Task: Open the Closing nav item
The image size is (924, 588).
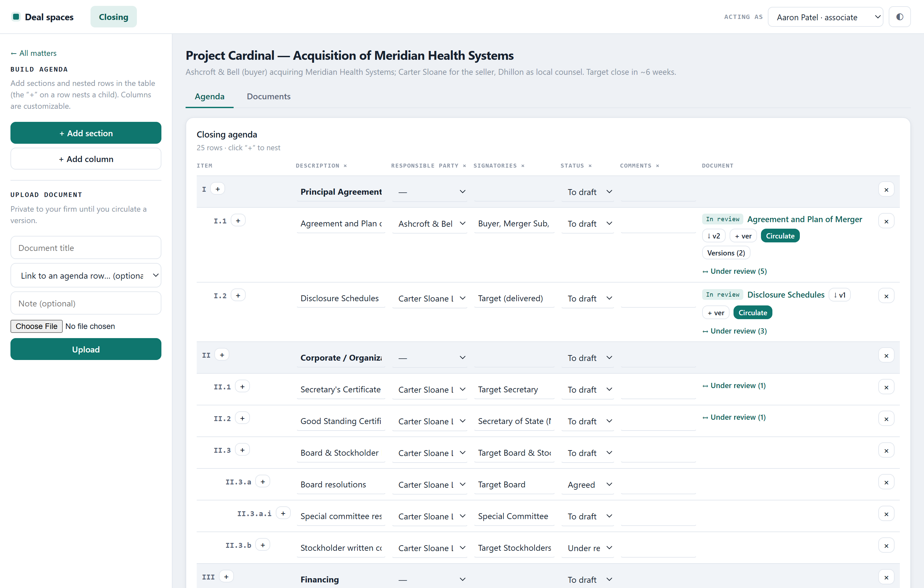Action: [114, 17]
